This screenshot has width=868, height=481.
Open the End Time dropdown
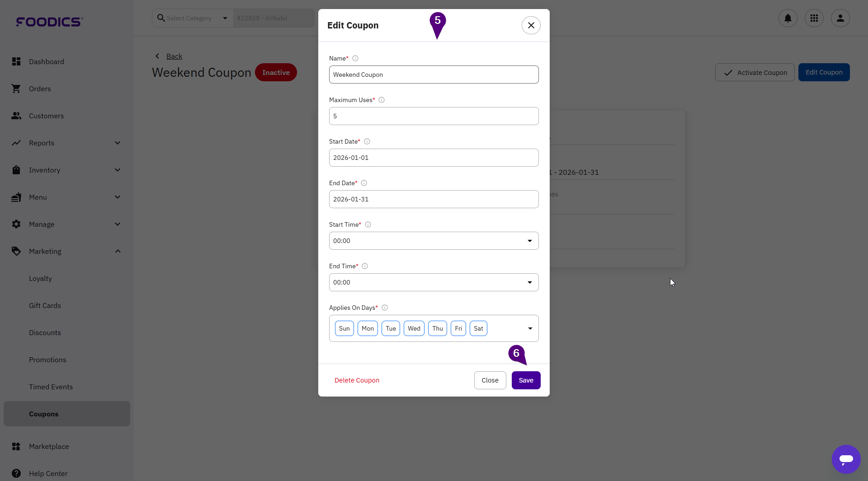pos(434,282)
